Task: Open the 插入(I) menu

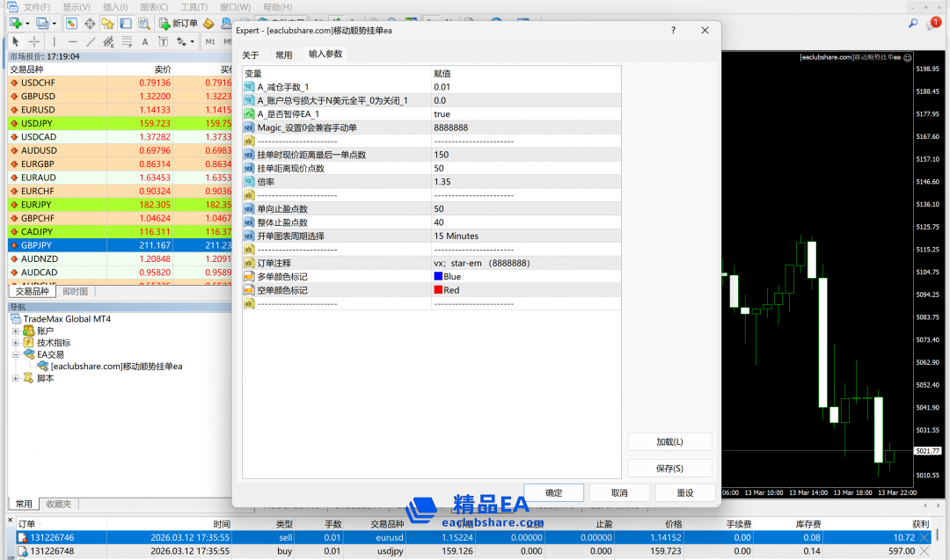Action: coord(115,7)
